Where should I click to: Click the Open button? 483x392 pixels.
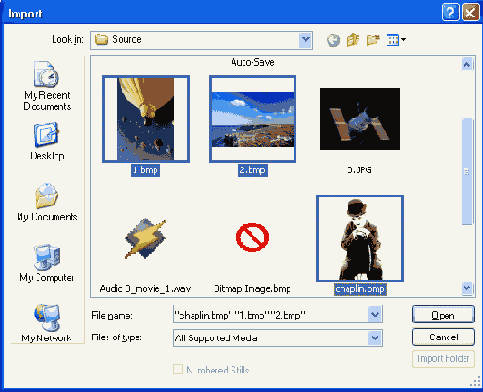(443, 315)
